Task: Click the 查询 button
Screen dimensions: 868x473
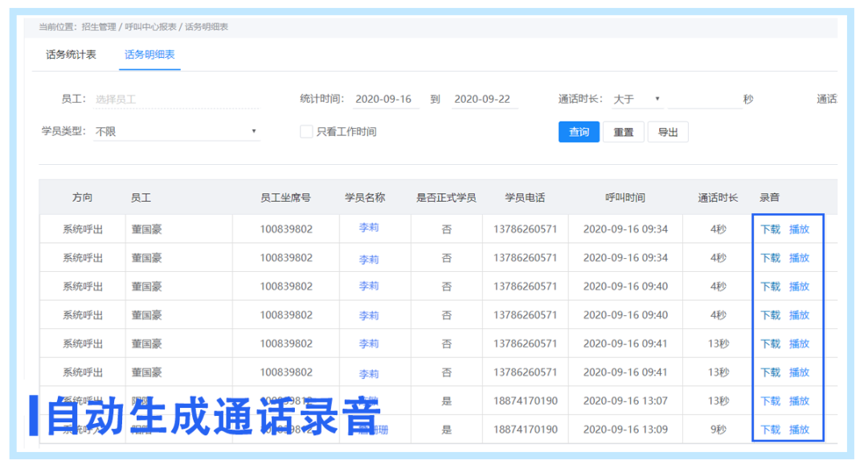Action: point(579,132)
